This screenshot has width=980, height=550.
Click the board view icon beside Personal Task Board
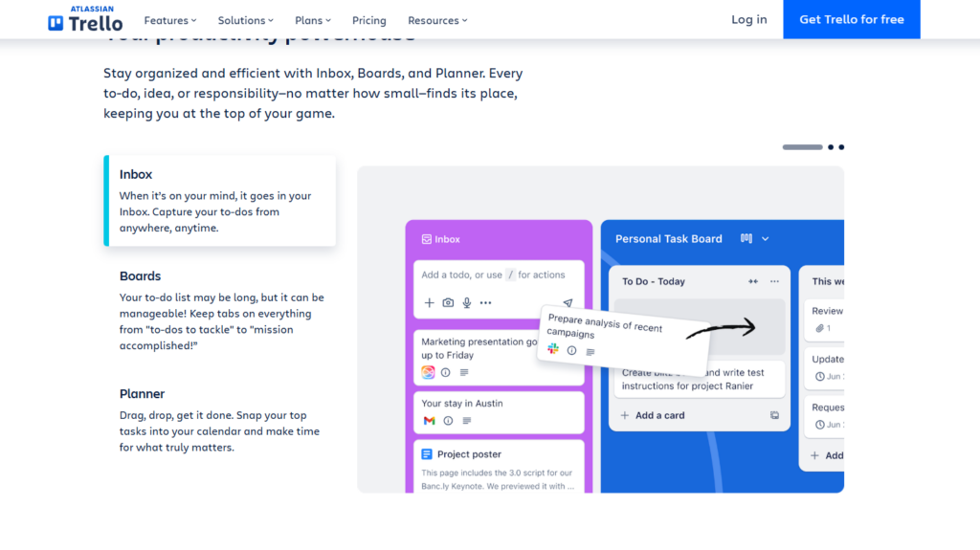pyautogui.click(x=746, y=238)
